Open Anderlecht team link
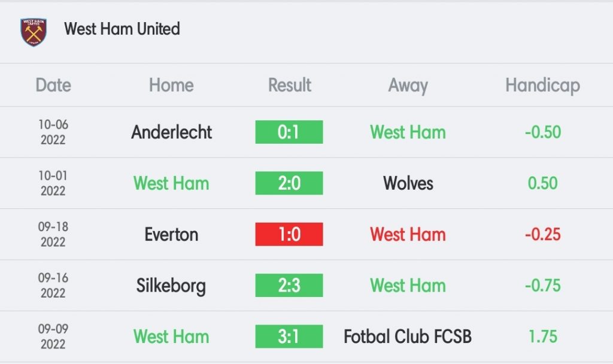 click(x=171, y=132)
